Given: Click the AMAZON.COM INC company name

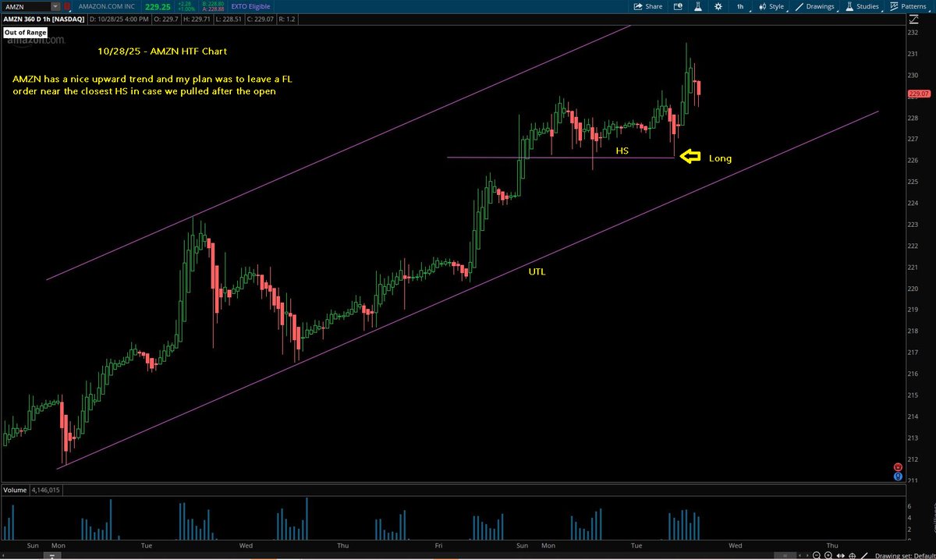Looking at the screenshot, I should 105,6.
